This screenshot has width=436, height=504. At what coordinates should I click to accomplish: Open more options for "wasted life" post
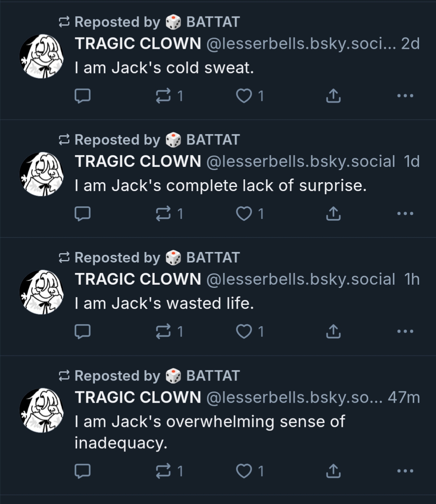coord(405,332)
